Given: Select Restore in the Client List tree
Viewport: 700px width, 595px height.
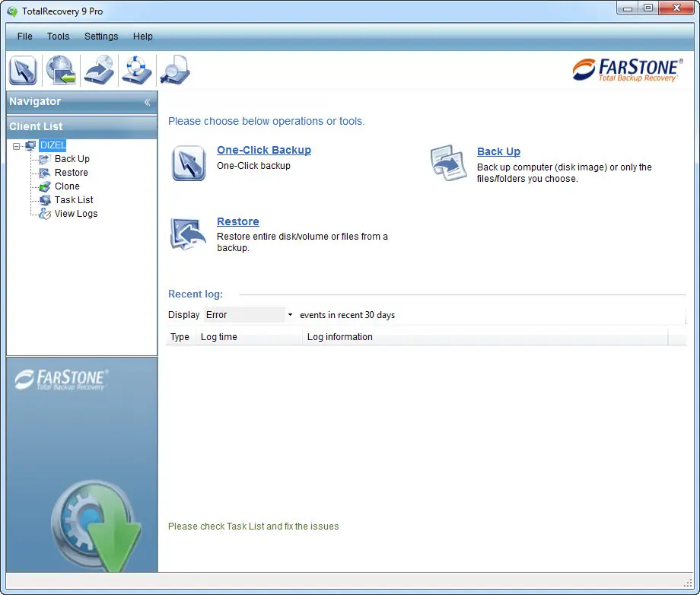Looking at the screenshot, I should (72, 173).
